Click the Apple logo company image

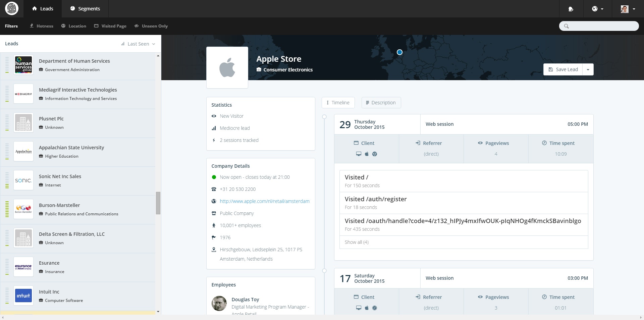[227, 67]
